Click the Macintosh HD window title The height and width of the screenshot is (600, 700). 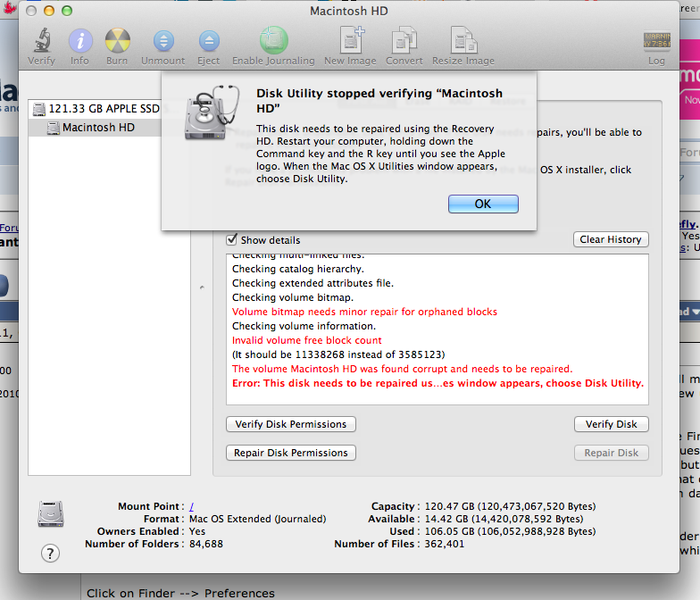(x=349, y=11)
